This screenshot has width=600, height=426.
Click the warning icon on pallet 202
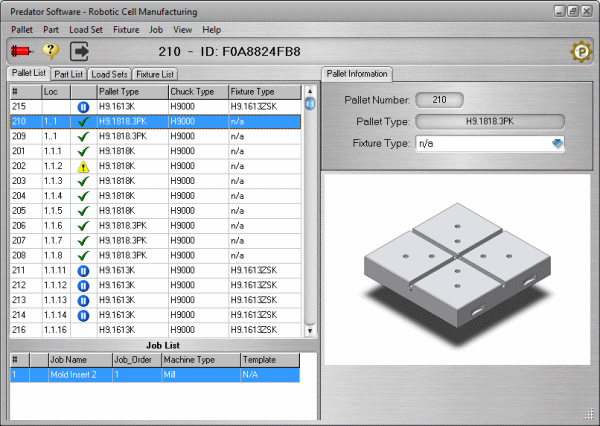tap(83, 166)
